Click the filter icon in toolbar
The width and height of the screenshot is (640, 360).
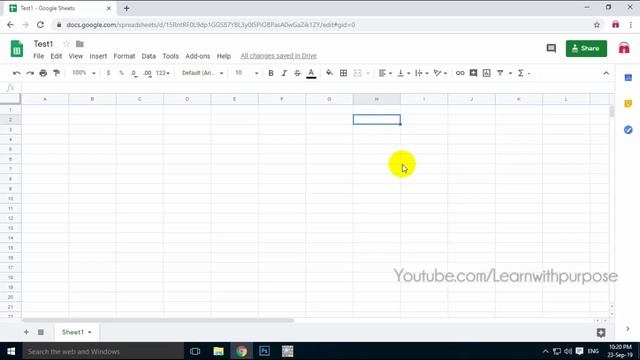[x=500, y=73]
